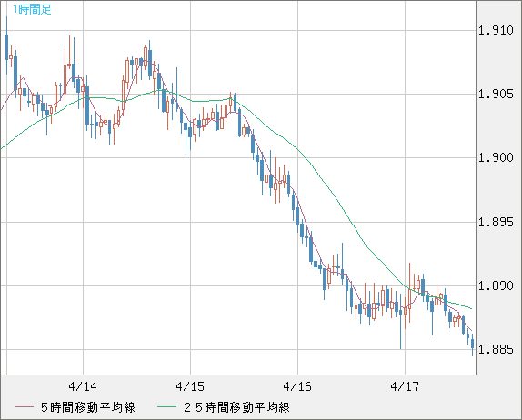Click the 4/14 date axis label
Screen dimensions: 522x420
[x=83, y=386]
